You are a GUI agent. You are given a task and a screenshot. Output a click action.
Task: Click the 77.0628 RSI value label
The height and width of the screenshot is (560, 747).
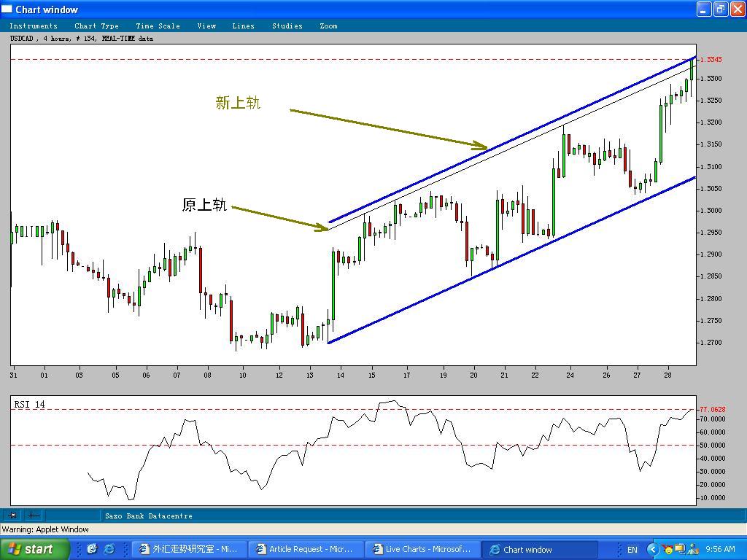[x=712, y=409]
